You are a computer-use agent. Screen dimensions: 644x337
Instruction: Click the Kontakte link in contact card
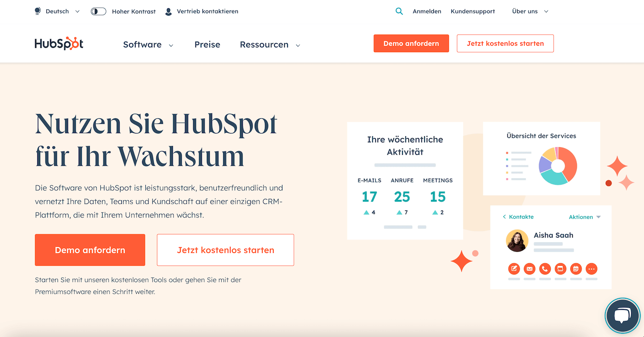coord(521,217)
